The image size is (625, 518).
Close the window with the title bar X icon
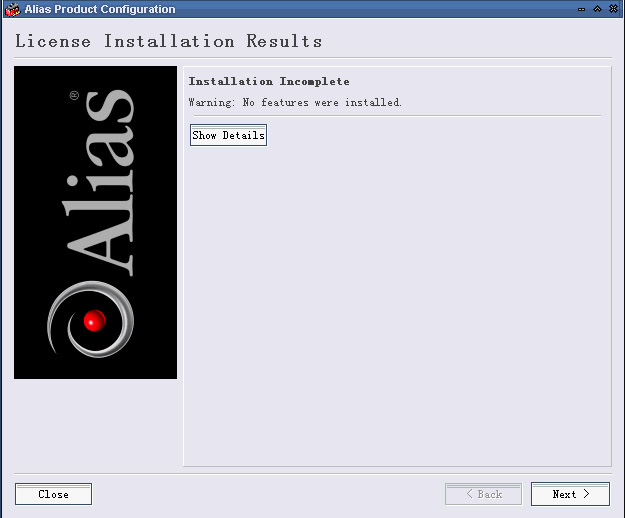coord(613,9)
